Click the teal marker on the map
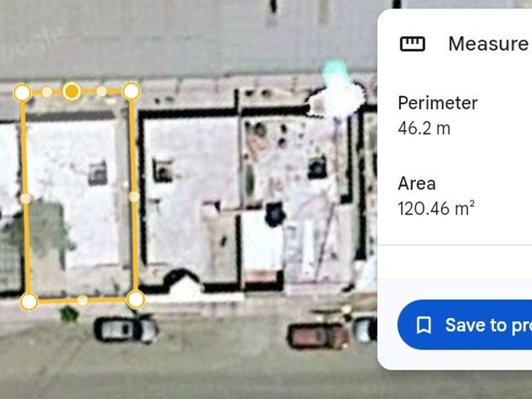Viewport: 532px width, 399px height. coord(335,72)
